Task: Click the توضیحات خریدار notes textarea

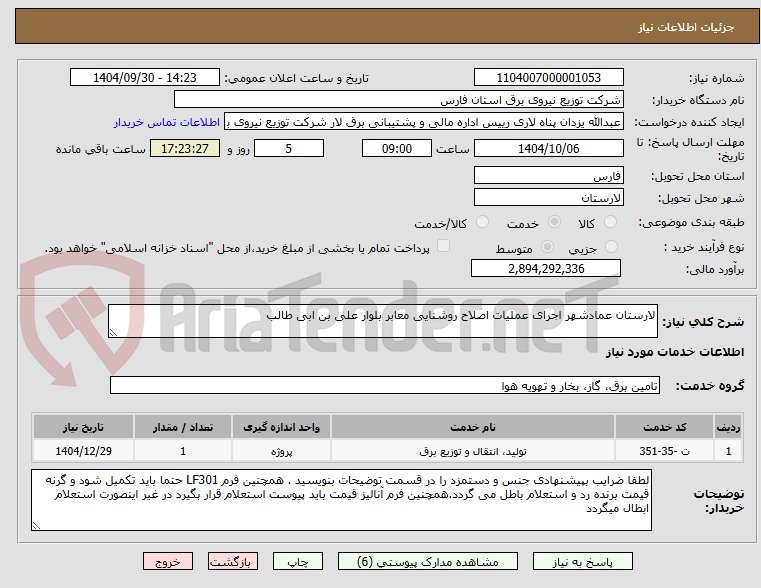Action: click(x=341, y=500)
